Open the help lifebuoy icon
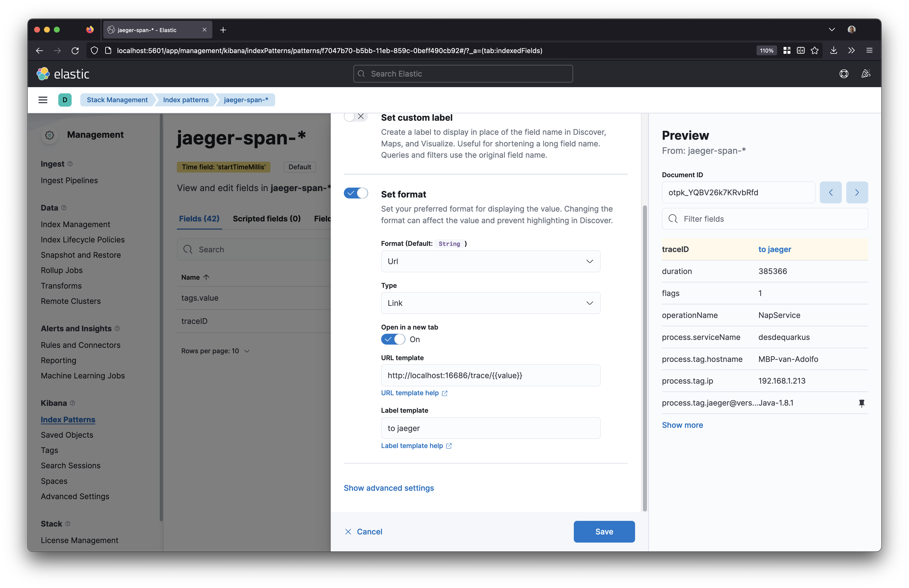 844,74
